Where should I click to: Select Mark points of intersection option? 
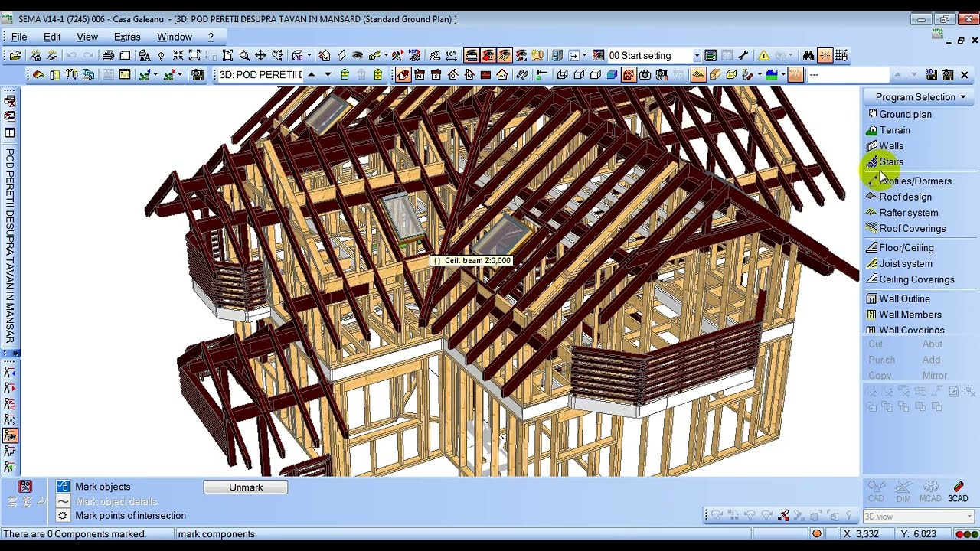coord(130,516)
